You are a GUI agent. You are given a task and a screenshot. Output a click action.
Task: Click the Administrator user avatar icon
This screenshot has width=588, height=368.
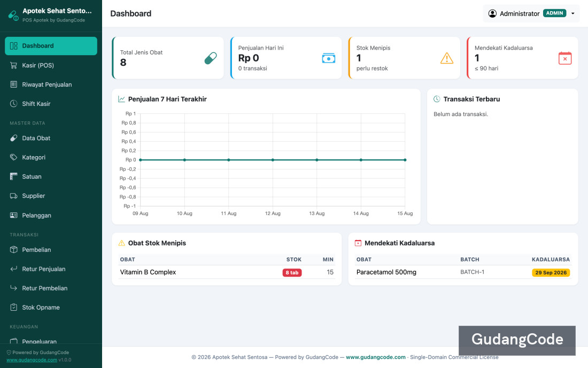click(x=492, y=13)
